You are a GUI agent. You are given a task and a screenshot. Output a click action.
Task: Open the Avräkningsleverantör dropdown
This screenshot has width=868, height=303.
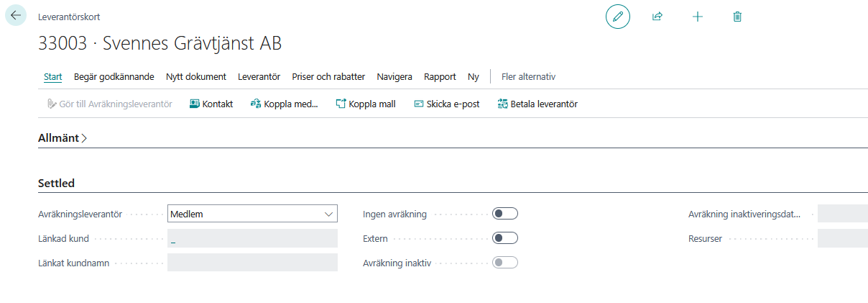pyautogui.click(x=252, y=214)
